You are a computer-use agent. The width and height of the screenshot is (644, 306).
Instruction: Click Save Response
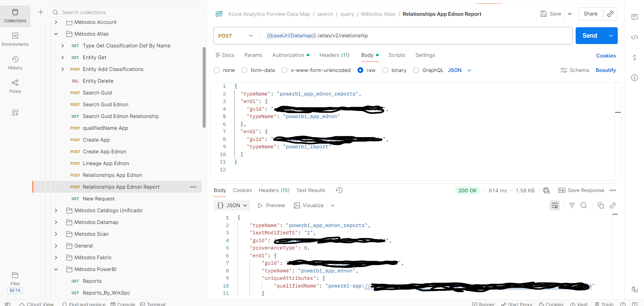click(x=581, y=190)
